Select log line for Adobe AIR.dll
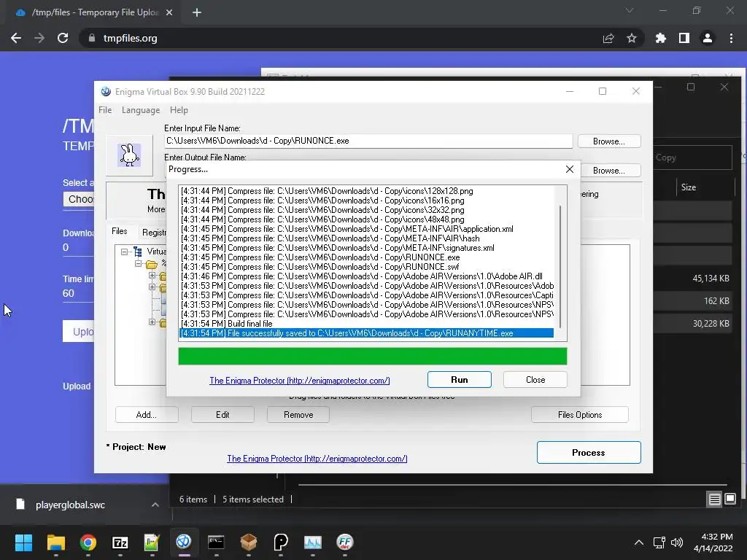This screenshot has height=560, width=747. [366, 276]
